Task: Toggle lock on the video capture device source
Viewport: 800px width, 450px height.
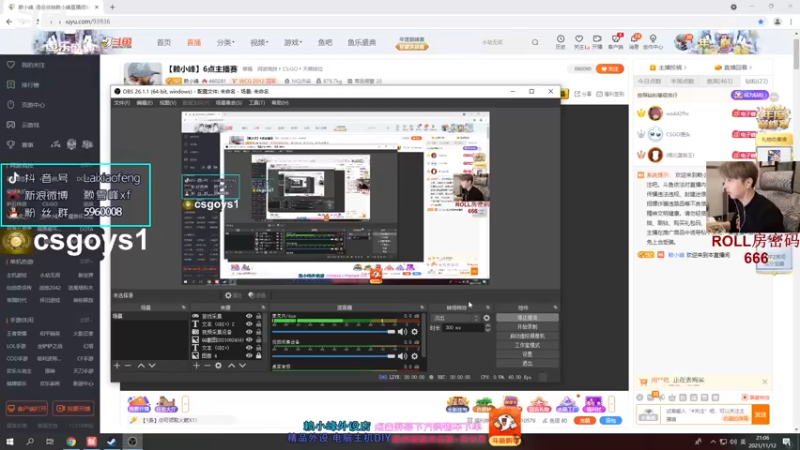Action: 259,332
